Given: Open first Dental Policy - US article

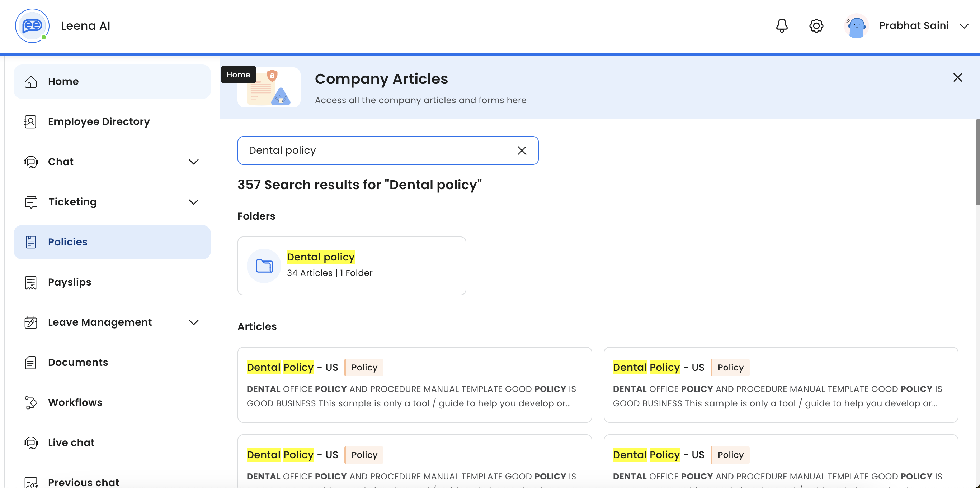Looking at the screenshot, I should pyautogui.click(x=292, y=367).
